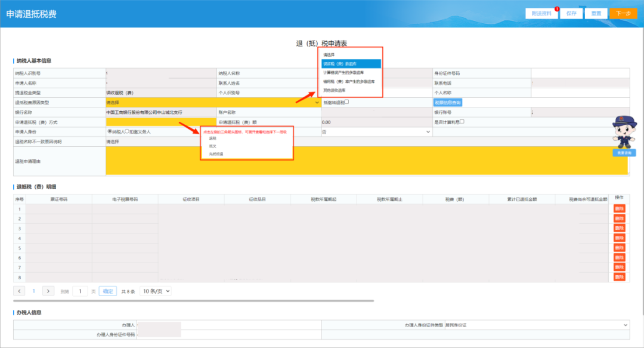This screenshot has height=348, width=644.
Task: Click the 票证号码 column header
Action: (x=58, y=199)
